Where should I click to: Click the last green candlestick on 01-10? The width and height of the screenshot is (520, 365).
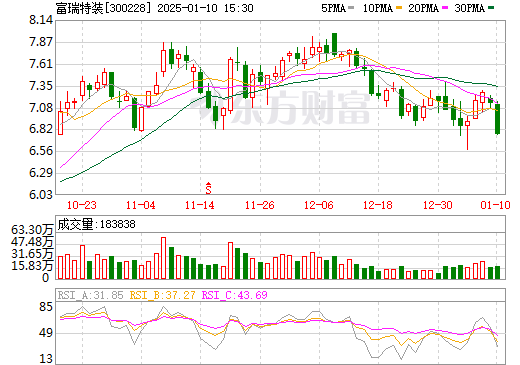point(497,119)
